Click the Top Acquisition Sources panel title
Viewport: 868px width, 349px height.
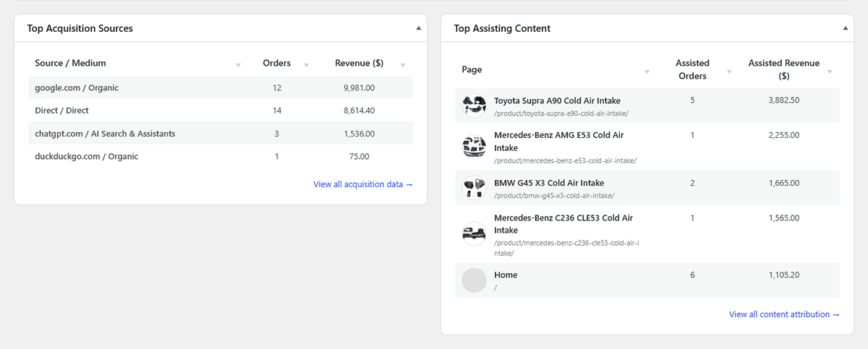coord(80,28)
